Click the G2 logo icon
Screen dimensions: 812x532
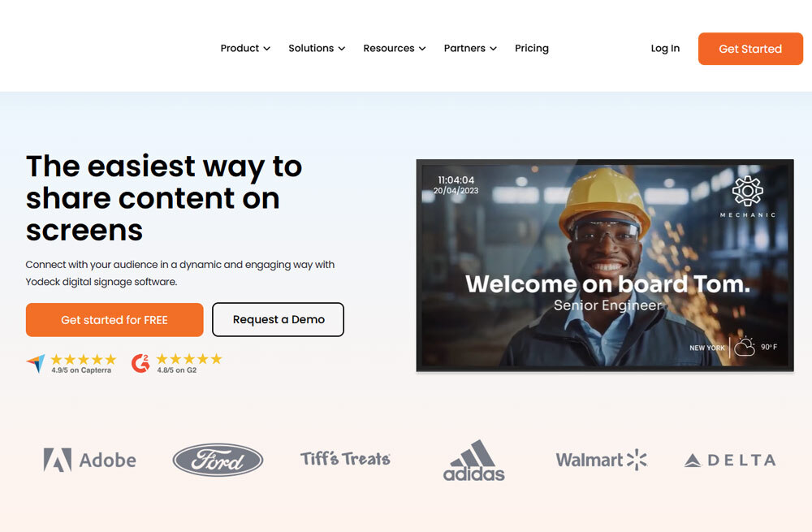tap(140, 364)
